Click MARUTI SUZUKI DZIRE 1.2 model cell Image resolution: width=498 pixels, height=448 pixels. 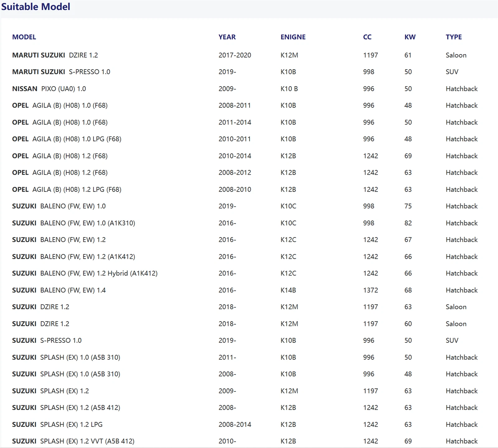tap(55, 55)
